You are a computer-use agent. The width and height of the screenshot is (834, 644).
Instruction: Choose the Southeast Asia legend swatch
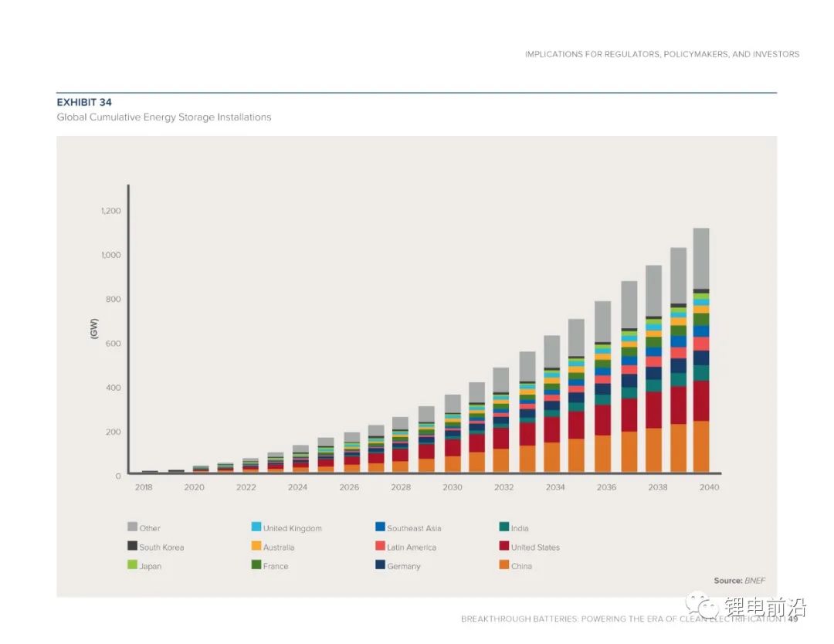(x=380, y=527)
